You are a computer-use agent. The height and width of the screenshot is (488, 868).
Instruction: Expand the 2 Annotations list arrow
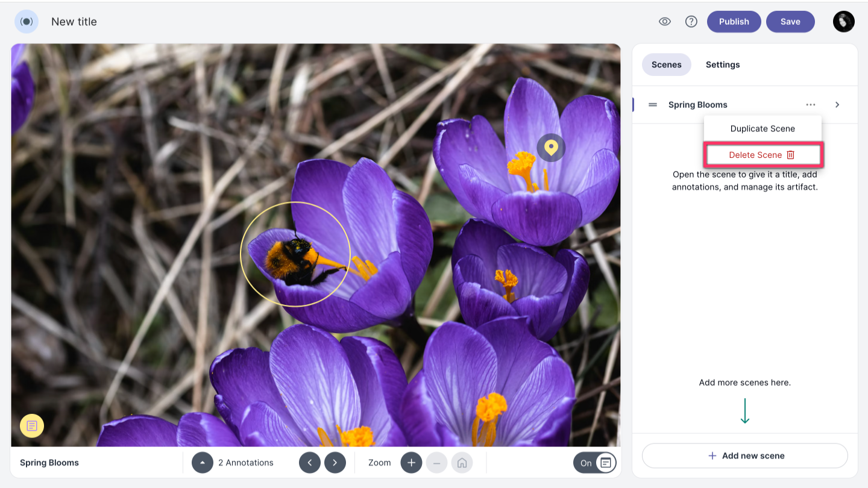[203, 463]
